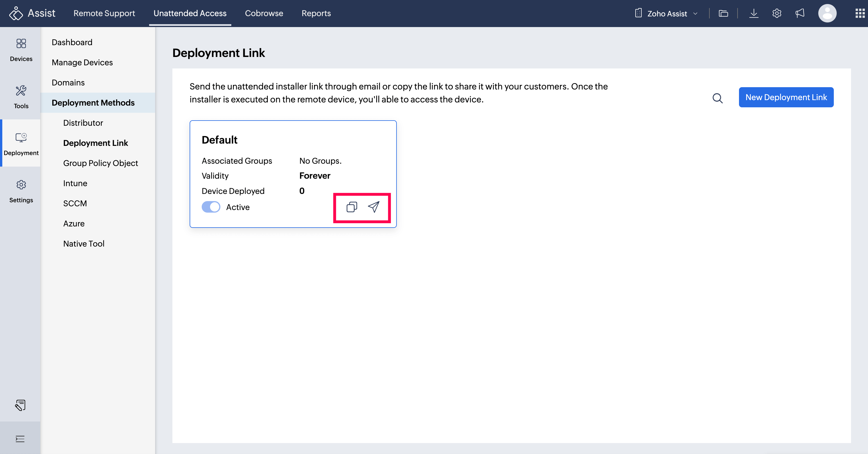Collapse the Deployment Methods menu group
The image size is (868, 454).
(93, 102)
